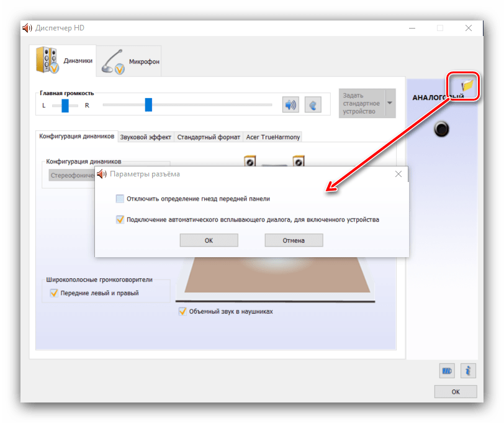Enable 'Отключить определение гнезд передней панели' checkbox
Image resolution: width=504 pixels, height=423 pixels.
120,199
